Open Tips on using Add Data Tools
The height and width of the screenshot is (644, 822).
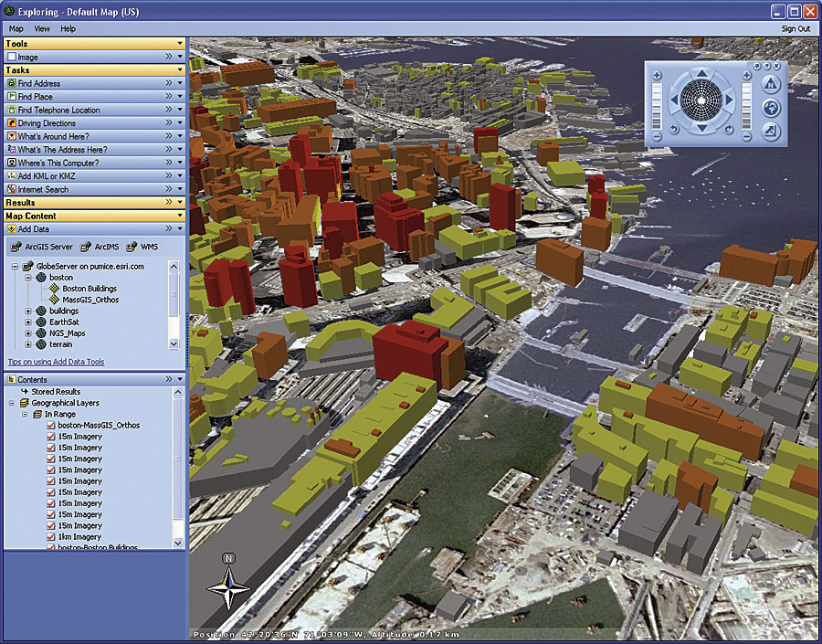click(56, 362)
